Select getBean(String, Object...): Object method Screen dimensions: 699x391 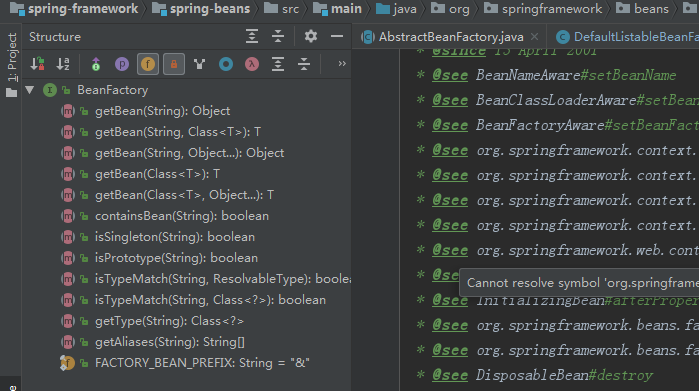189,153
